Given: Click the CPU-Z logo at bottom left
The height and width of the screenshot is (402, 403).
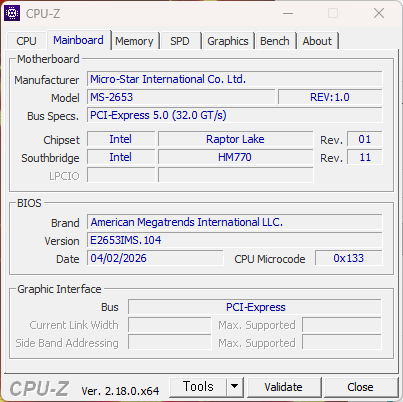Looking at the screenshot, I should tap(39, 389).
